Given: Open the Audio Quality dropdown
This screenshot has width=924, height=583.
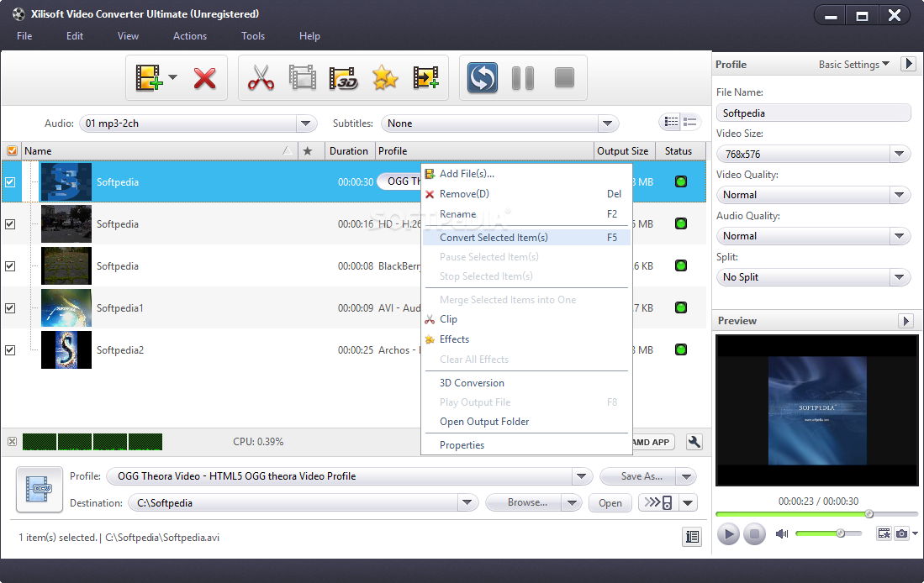Looking at the screenshot, I should coord(899,235).
